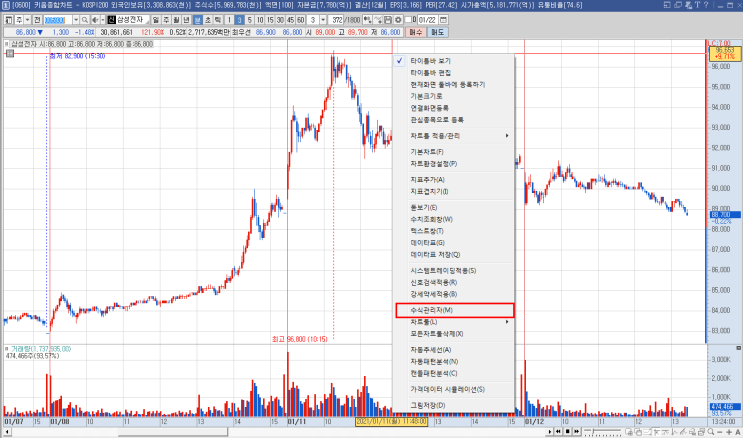743x438 pixels.
Task: Expand 차트툴(L) submenu
Action: (454, 322)
